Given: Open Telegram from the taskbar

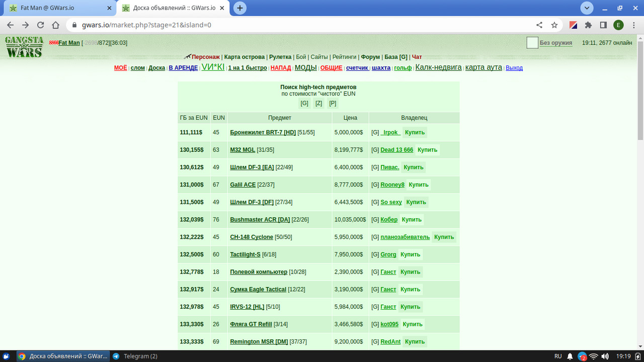Looking at the screenshot, I should [135, 356].
